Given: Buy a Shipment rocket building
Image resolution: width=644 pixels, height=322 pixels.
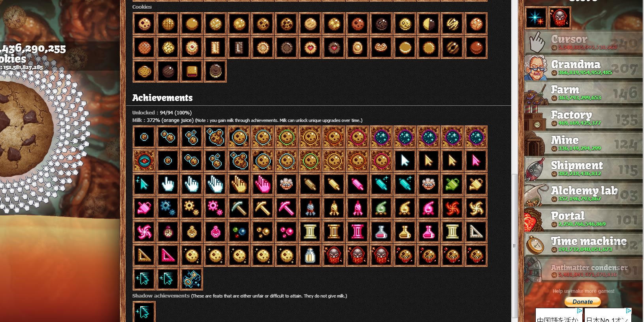Looking at the screenshot, I should pyautogui.click(x=584, y=169).
